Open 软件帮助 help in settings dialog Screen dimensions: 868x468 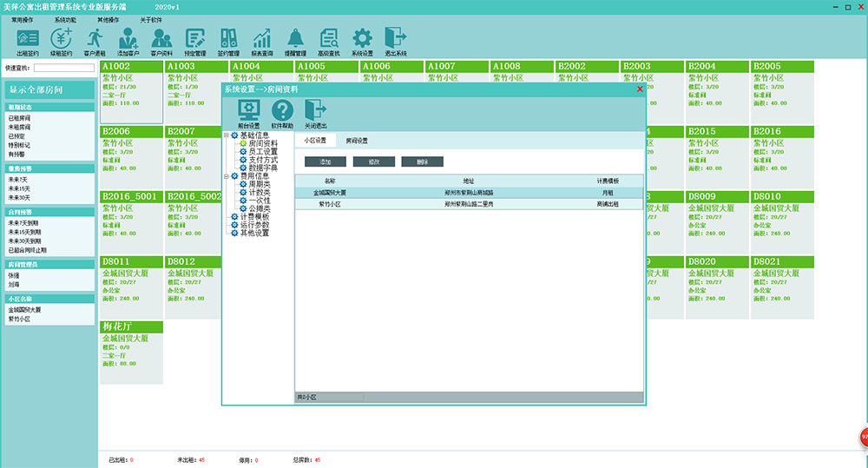click(282, 113)
